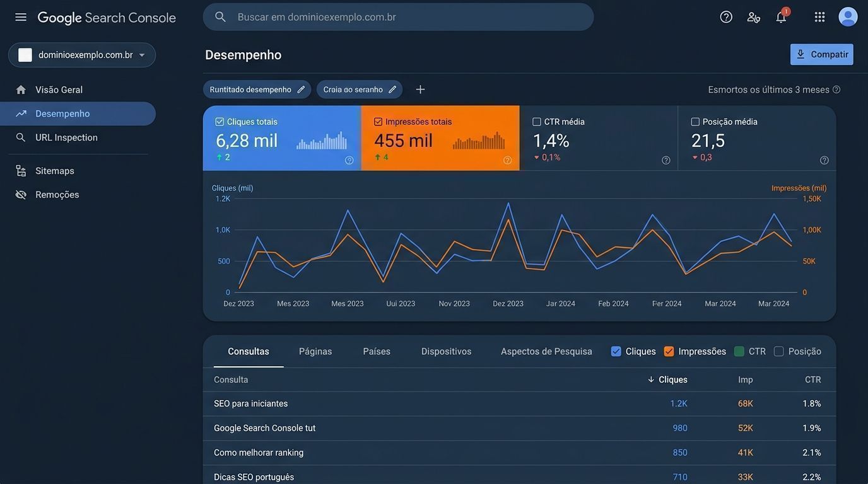The height and width of the screenshot is (484, 868).
Task: Enable the CTR média checkbox
Action: point(537,122)
